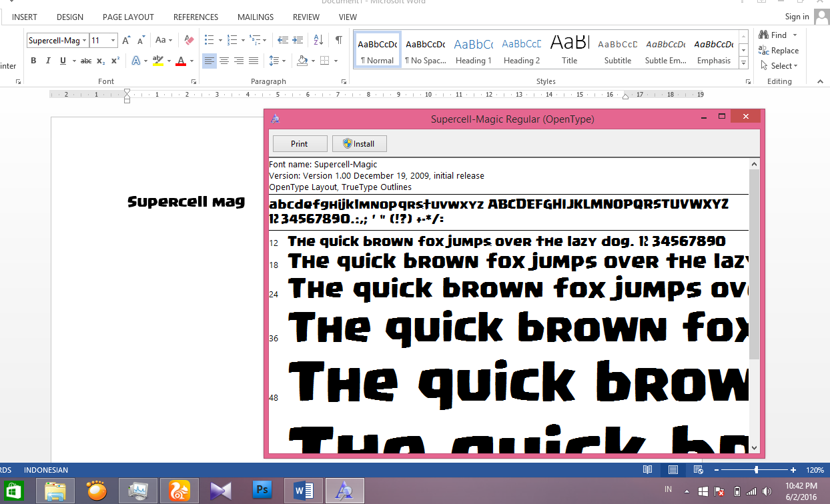The image size is (830, 504).
Task: Apply text highlight color
Action: point(158,61)
